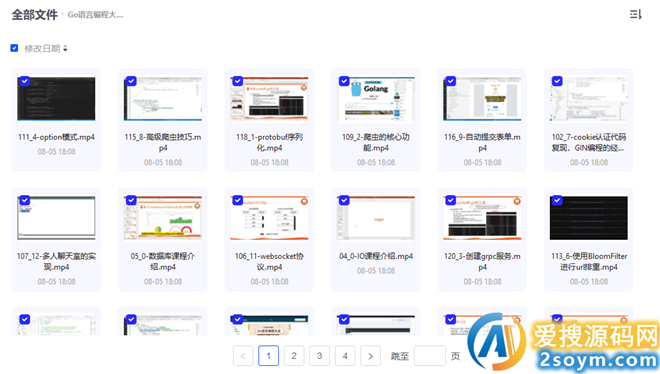Uncheck the 116_9-自动提交表单.mp4 checkbox
This screenshot has height=374, width=660.
(451, 81)
